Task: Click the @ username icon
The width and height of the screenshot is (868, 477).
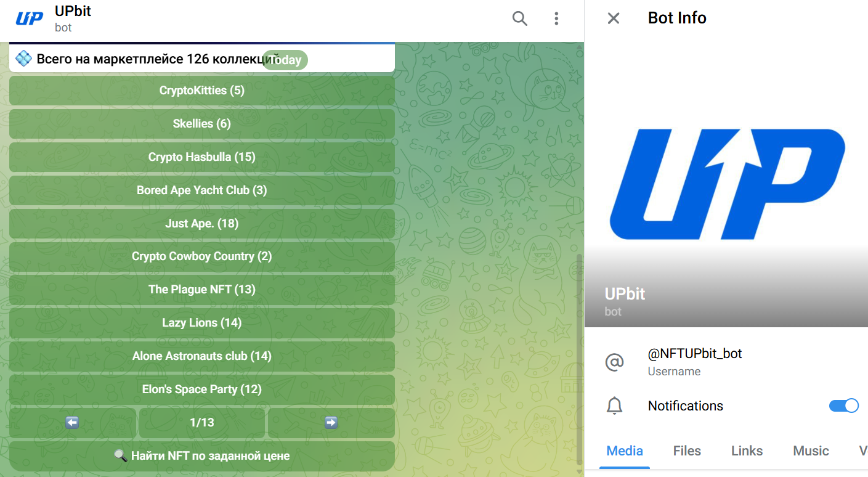Action: point(614,362)
